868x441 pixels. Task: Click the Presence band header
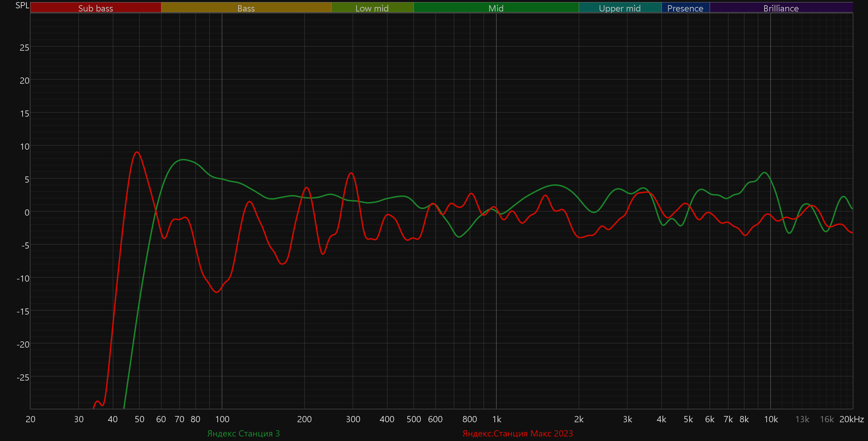(x=685, y=8)
